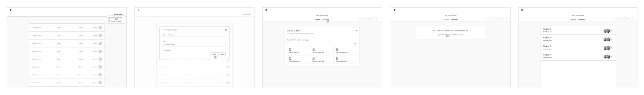Click the droplet logo on the Phase list screen
644x95 pixels.
522,10
